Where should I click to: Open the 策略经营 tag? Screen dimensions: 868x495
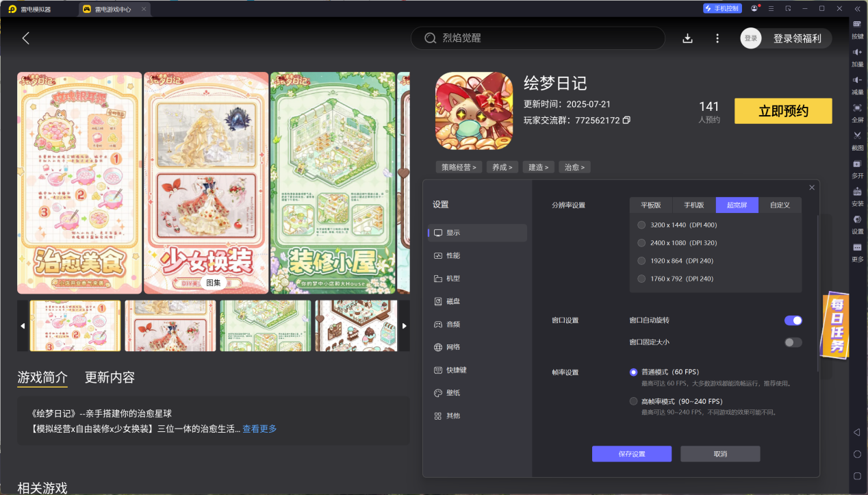459,167
